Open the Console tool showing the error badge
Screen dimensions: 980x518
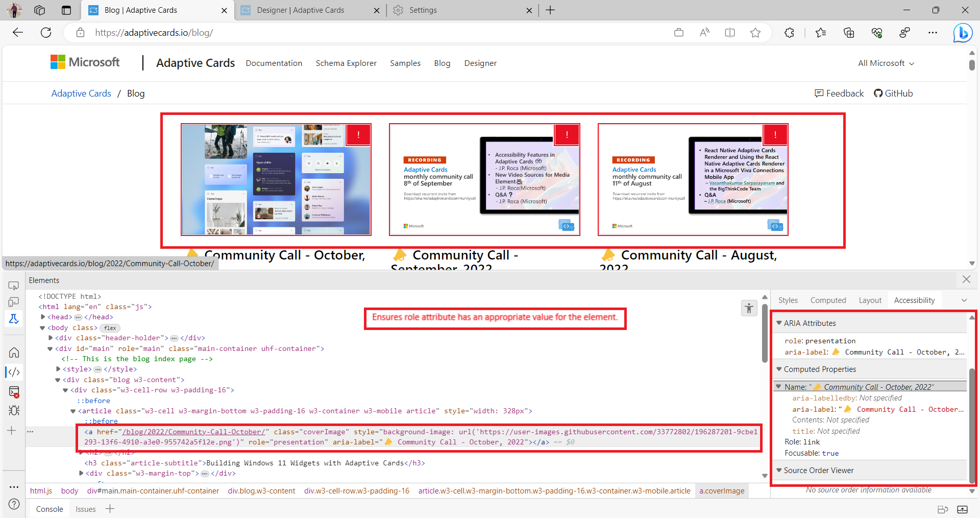click(14, 392)
